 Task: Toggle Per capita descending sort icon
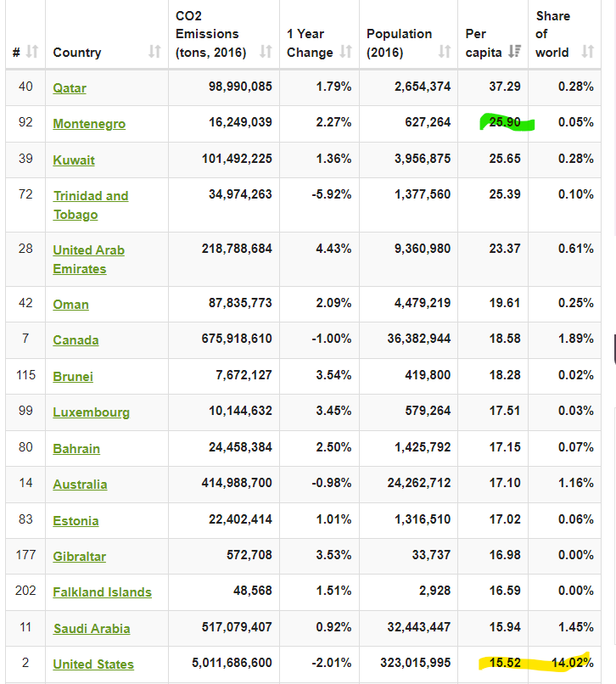[x=515, y=52]
